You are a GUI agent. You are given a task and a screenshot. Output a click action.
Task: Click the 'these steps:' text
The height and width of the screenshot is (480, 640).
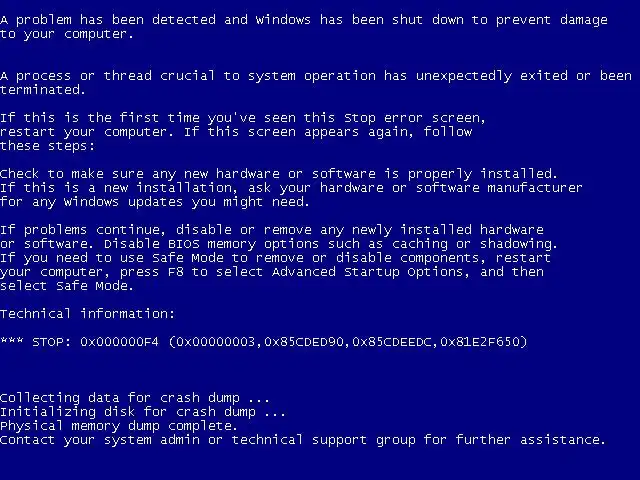point(47,146)
